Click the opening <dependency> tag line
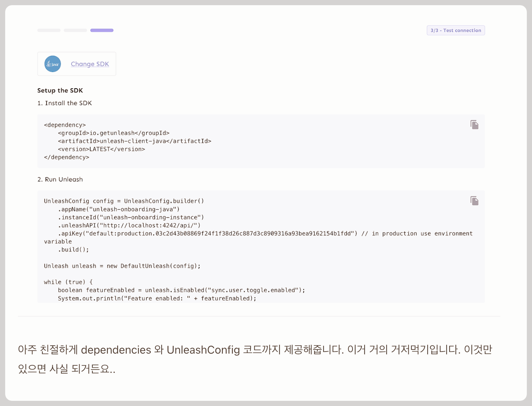The image size is (532, 406). pos(65,125)
